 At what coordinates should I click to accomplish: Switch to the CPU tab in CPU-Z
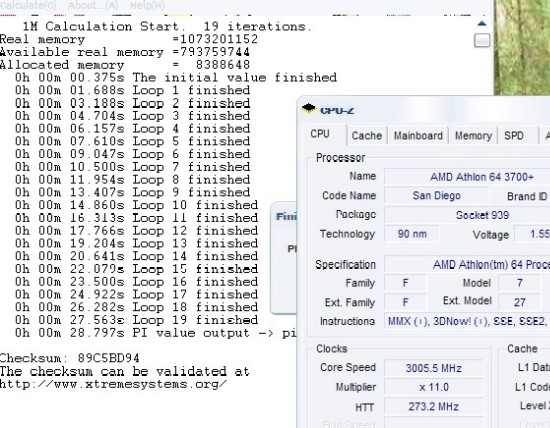click(320, 134)
